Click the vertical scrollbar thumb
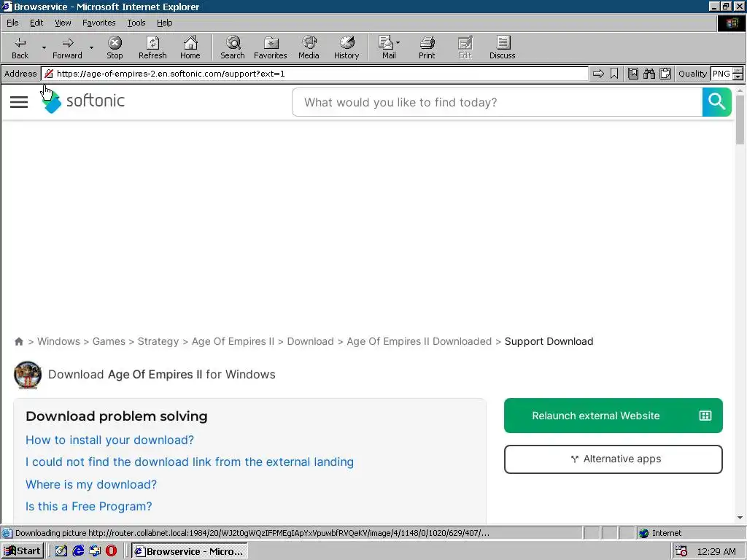Viewport: 747px width, 560px height. 740,120
